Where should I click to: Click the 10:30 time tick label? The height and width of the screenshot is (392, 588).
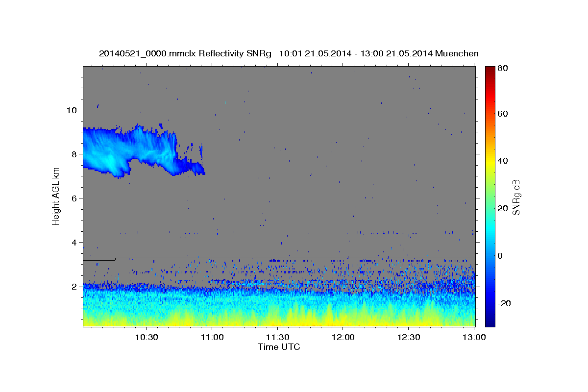[x=146, y=337]
